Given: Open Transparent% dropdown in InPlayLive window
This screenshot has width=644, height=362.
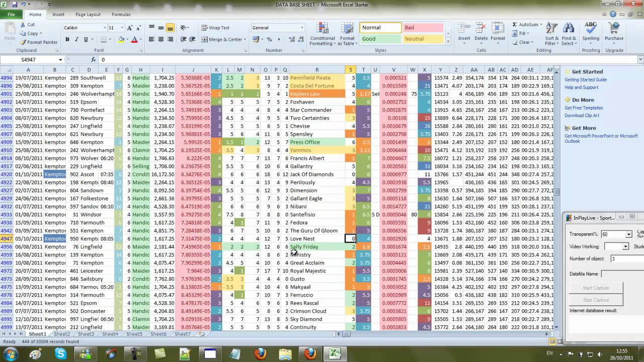Looking at the screenshot, I should [x=628, y=234].
